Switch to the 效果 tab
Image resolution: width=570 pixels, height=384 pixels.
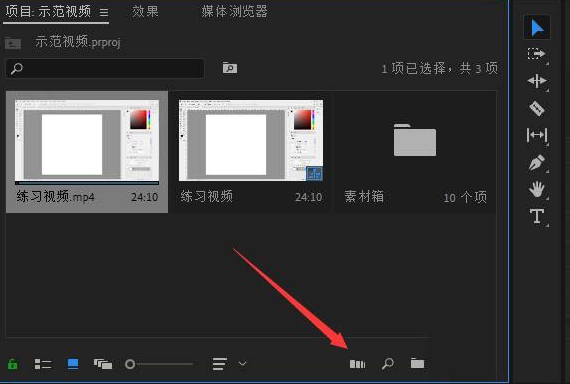tap(145, 12)
